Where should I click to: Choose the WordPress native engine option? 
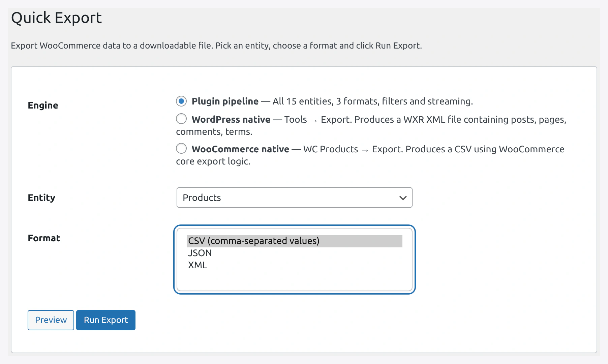[x=181, y=119]
